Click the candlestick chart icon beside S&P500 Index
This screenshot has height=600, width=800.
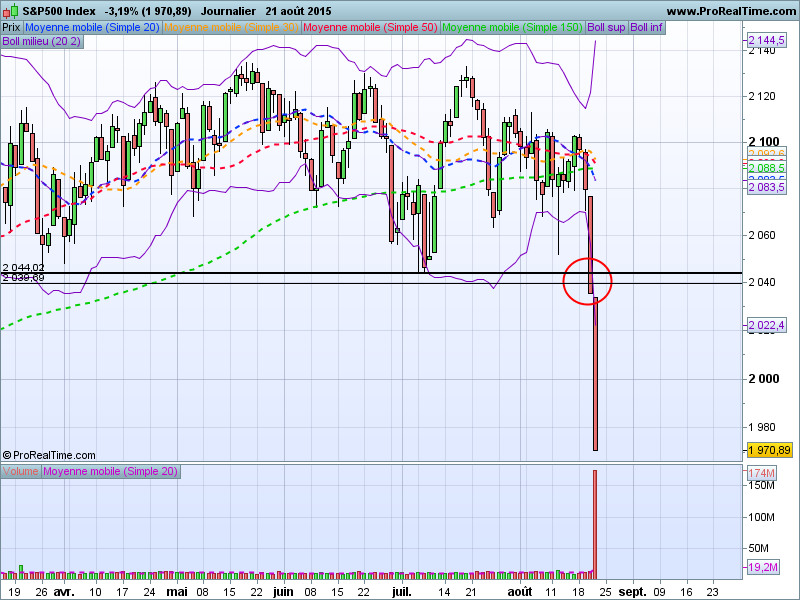pos(11,11)
